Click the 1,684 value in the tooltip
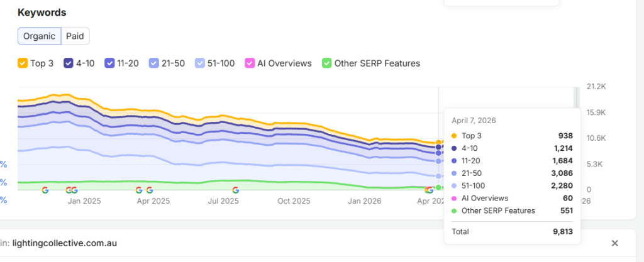644x262 pixels. point(562,161)
